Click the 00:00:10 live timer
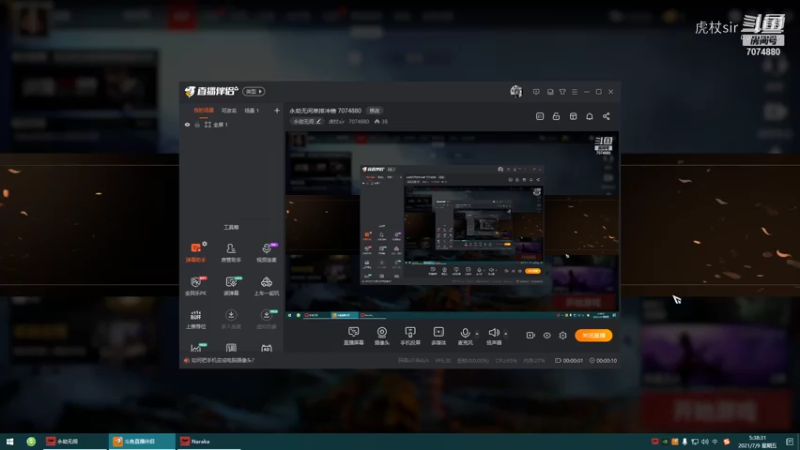 pos(603,360)
